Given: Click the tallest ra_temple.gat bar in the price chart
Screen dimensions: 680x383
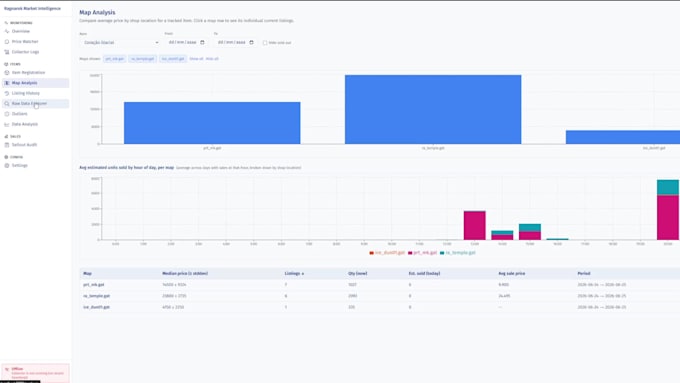Looking at the screenshot, I should [x=433, y=109].
